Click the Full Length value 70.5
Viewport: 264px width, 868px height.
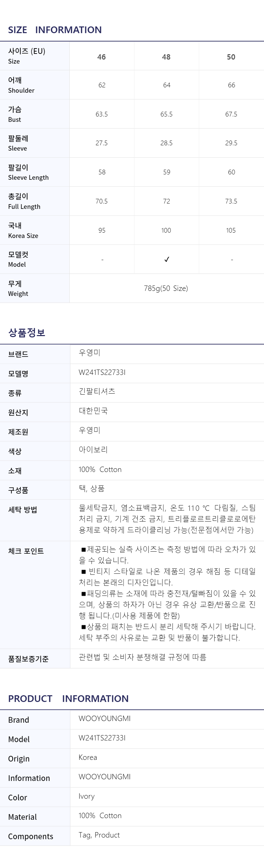[x=102, y=201]
